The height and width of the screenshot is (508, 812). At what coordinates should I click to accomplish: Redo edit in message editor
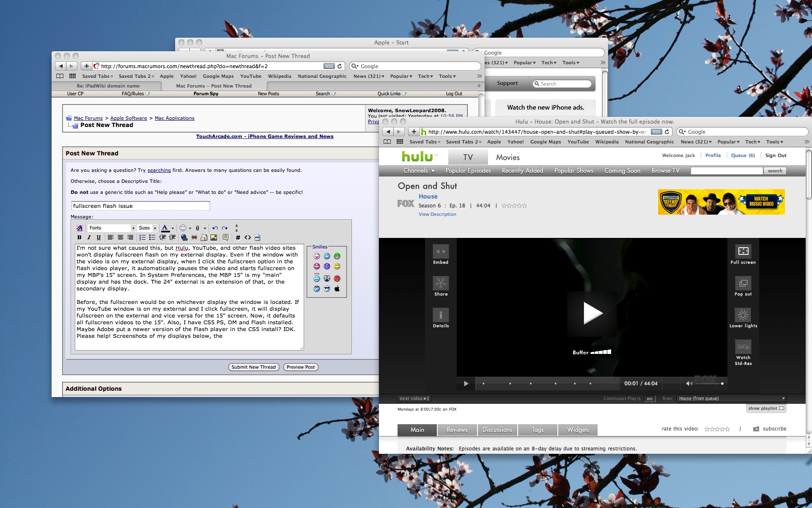[225, 228]
